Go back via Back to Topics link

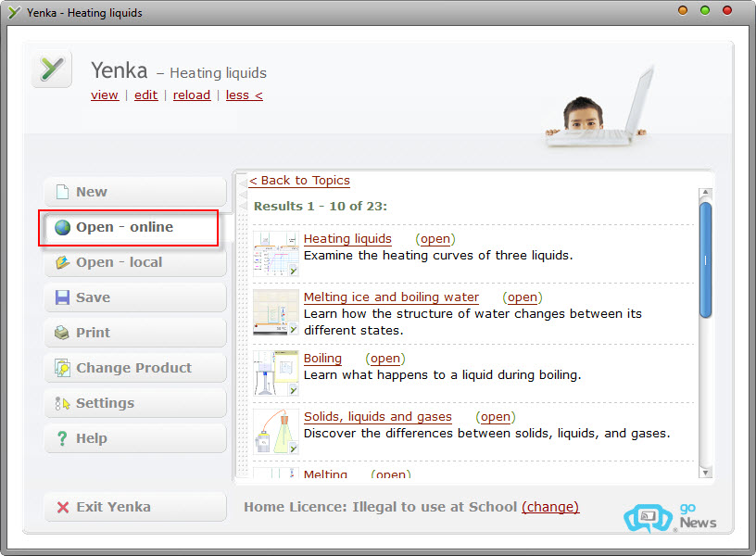tap(299, 181)
